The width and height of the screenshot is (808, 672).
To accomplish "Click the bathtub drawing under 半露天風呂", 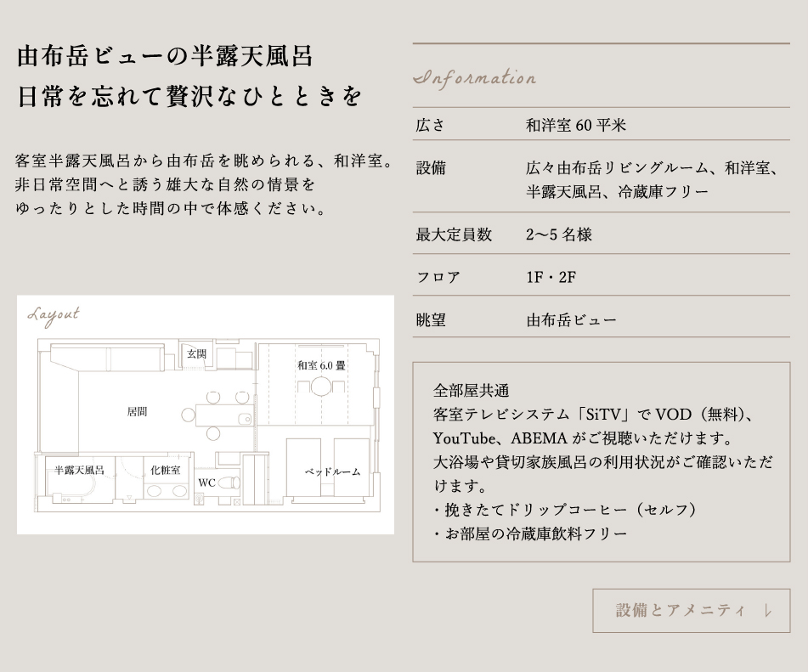I will [x=76, y=489].
